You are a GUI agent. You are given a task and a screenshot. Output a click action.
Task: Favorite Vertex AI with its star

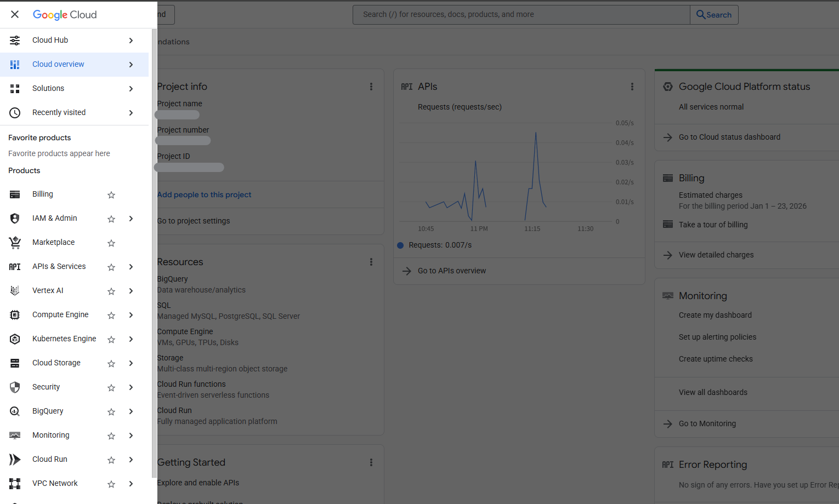(x=111, y=291)
